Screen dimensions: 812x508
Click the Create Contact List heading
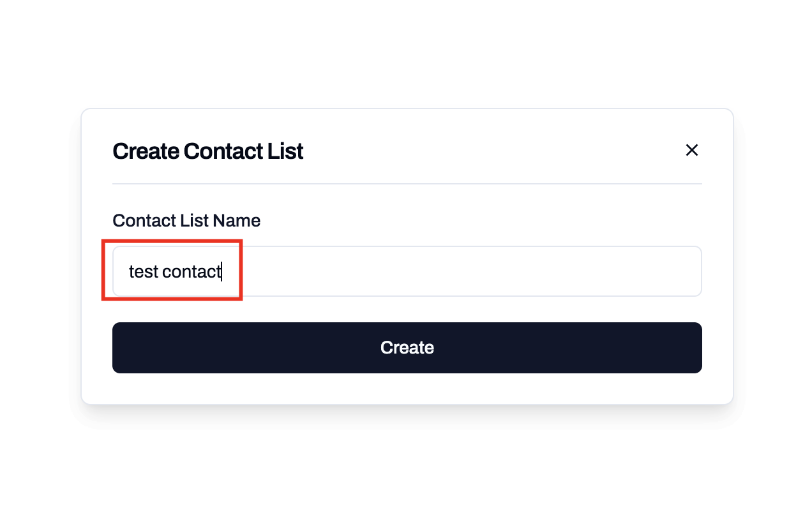pos(207,151)
